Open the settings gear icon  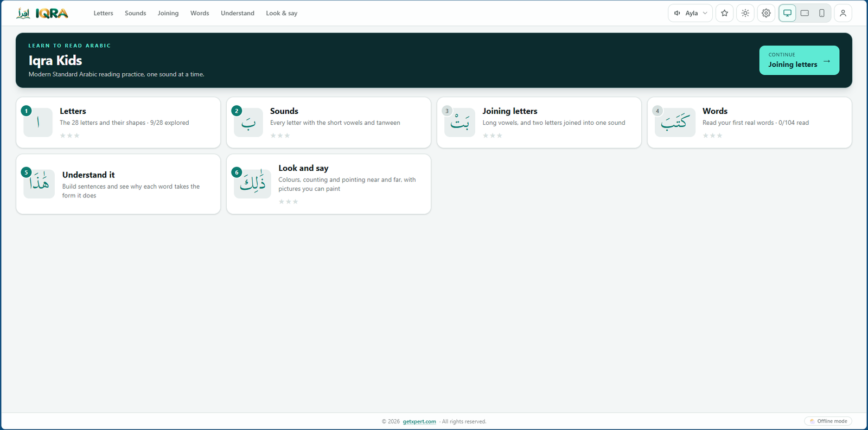[x=766, y=13]
